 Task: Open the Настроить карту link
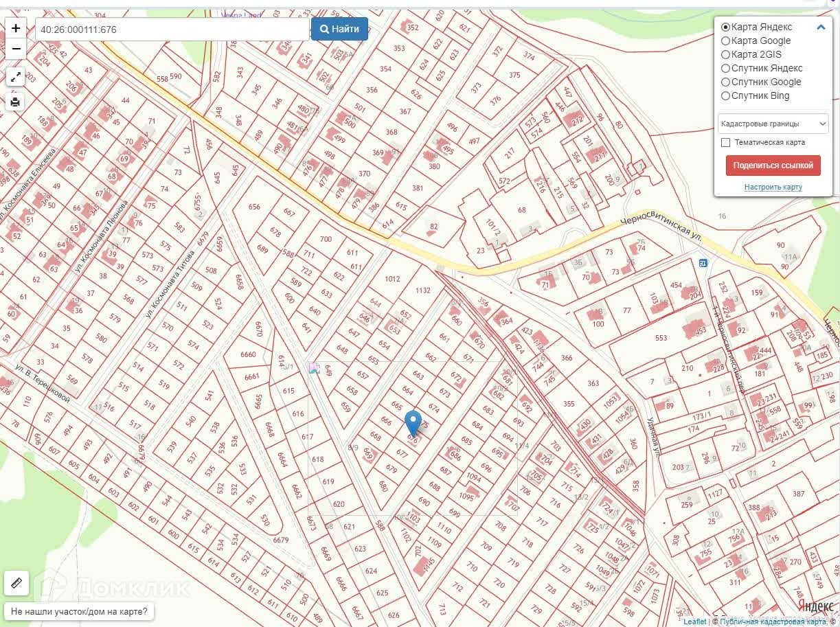(773, 187)
